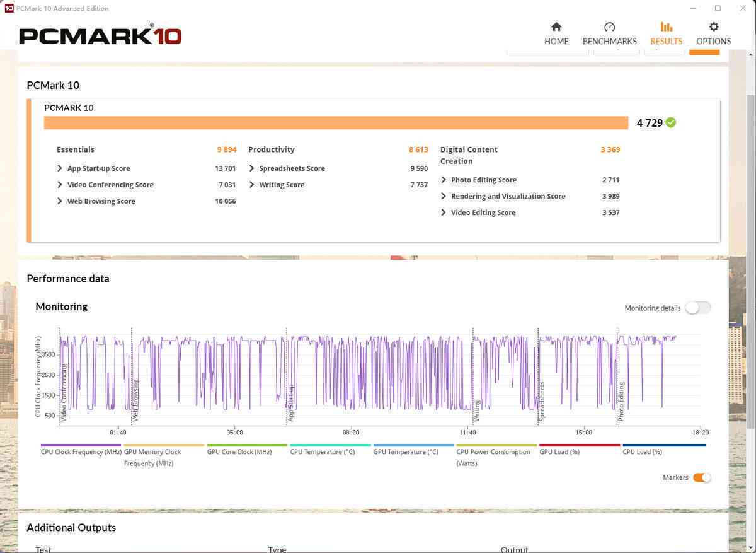
Task: Expand Rendering and Visualization Score details
Action: [x=444, y=196]
